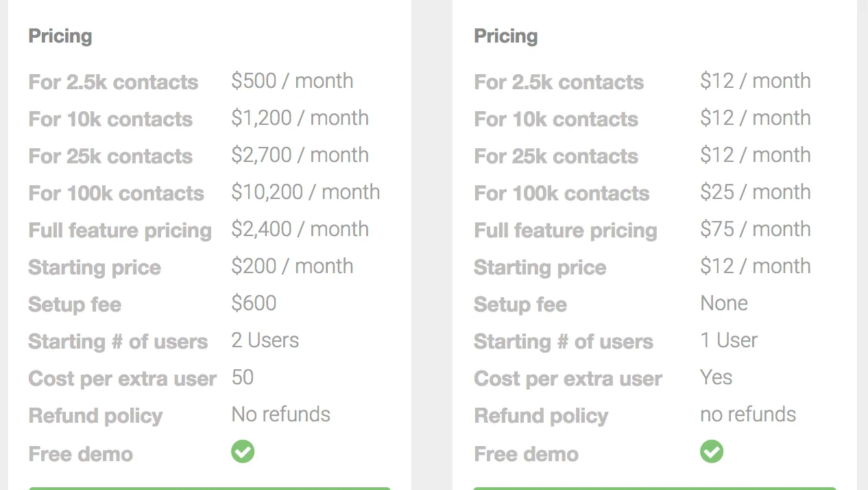Viewport: 868px width, 490px height.
Task: Click the "Pricing" heading in the left card
Action: [x=60, y=36]
